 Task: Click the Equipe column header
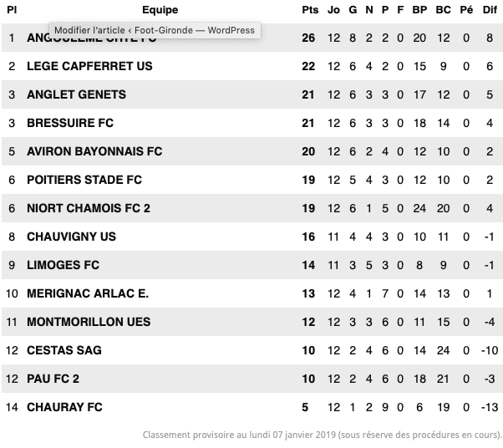click(160, 10)
